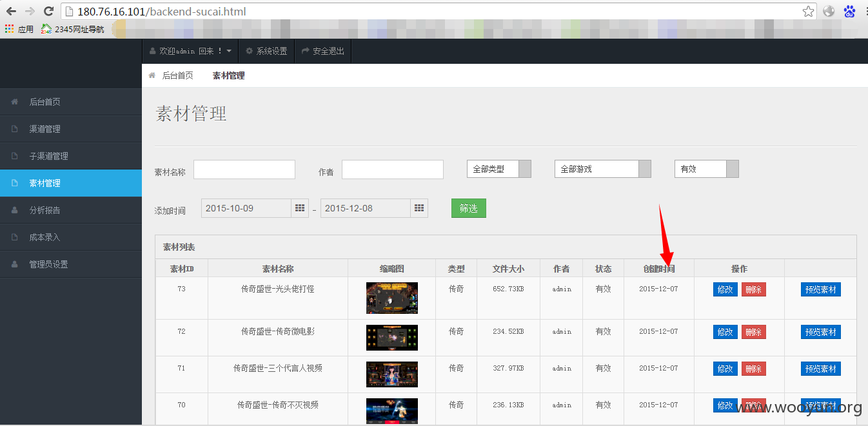Click the browser back arrow
This screenshot has height=426, width=868.
pos(11,11)
